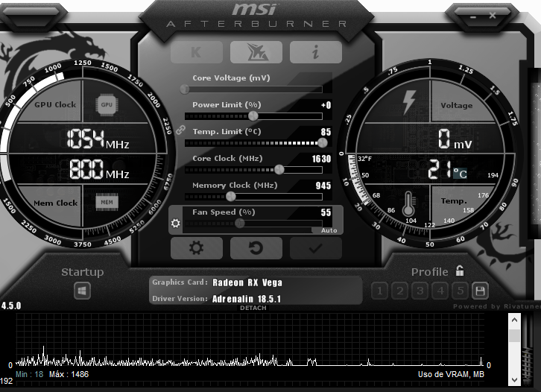Click the Memory Clock slider handle
This screenshot has height=392, width=541.
(x=231, y=196)
